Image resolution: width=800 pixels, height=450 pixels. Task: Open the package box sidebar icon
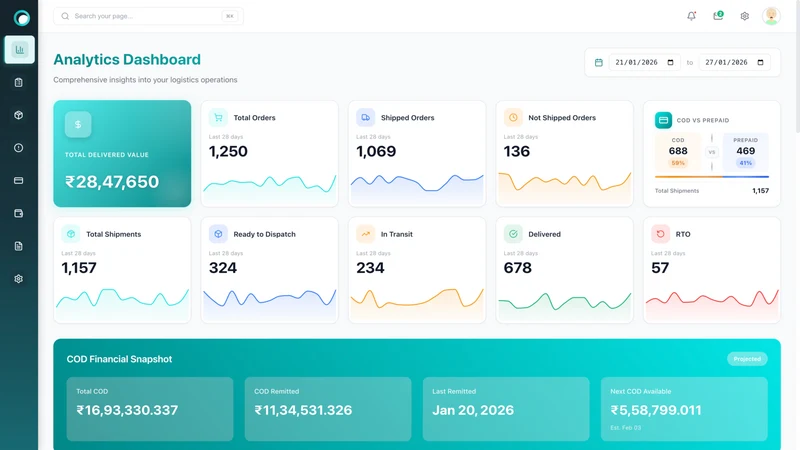coord(19,115)
